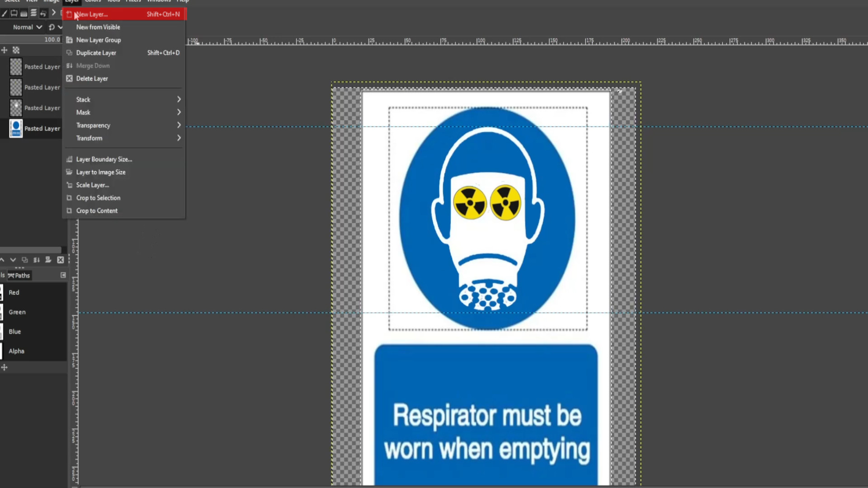Click the white hand layer thumbnail

(16, 108)
